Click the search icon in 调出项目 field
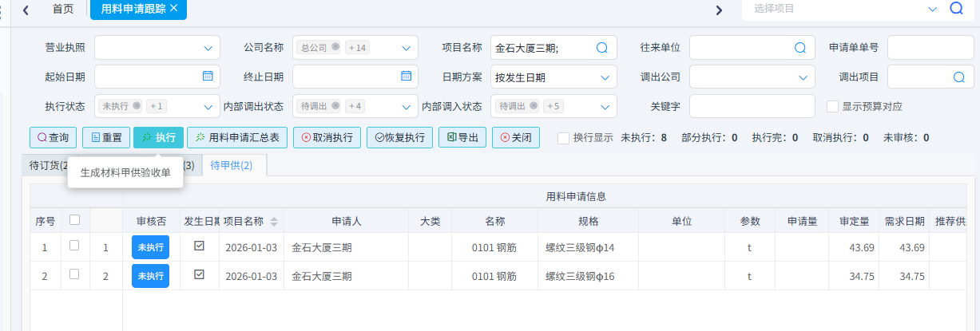The height and width of the screenshot is (331, 980). pos(958,77)
